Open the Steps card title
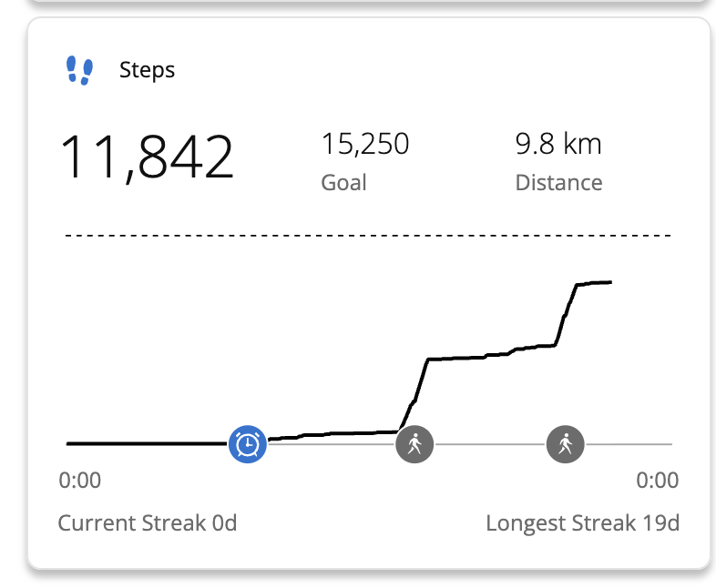 [147, 70]
